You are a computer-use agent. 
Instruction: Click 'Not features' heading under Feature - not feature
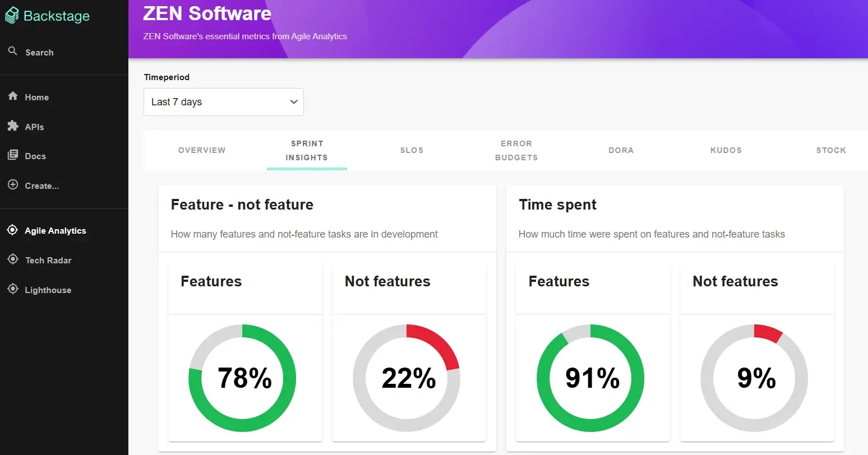387,281
